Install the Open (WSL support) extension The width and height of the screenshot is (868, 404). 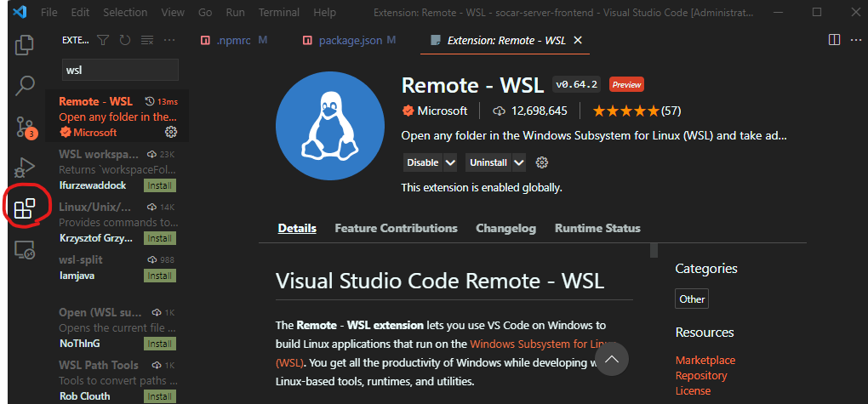[x=160, y=344]
